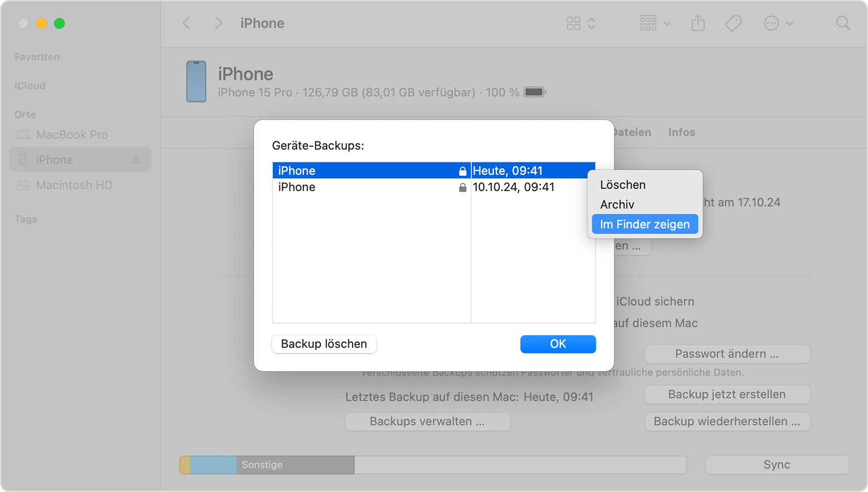Screen dimensions: 868x492
Task: Click Backup löschen button
Action: [324, 344]
